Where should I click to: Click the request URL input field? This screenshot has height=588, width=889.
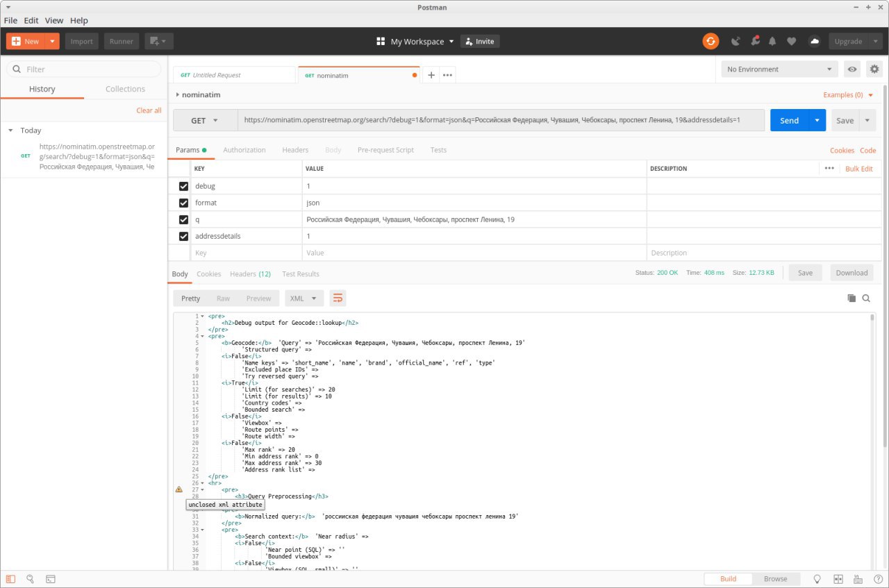pyautogui.click(x=501, y=120)
